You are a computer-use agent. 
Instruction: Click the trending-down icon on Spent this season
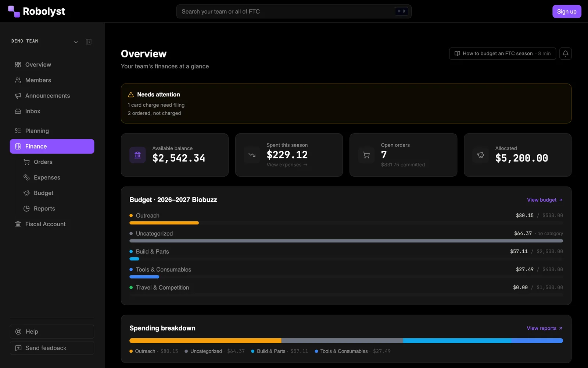(x=252, y=155)
